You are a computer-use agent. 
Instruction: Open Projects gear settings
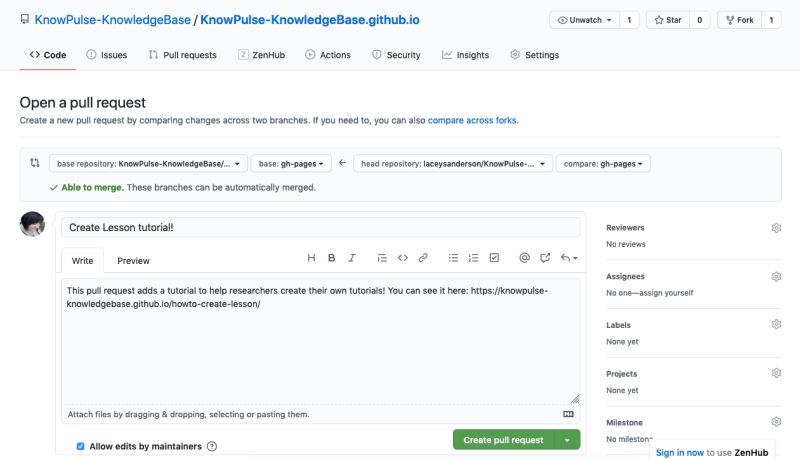click(x=776, y=373)
